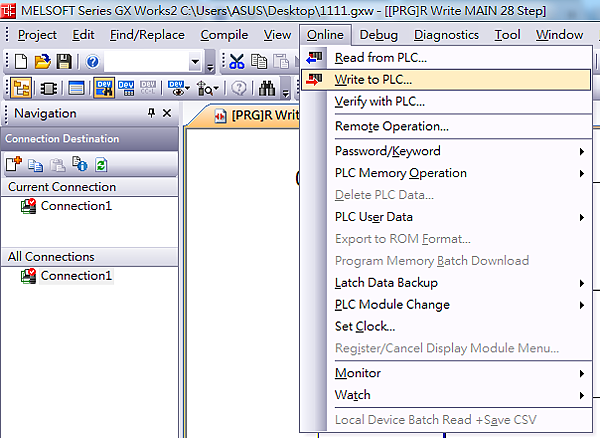
Task: Open the Edit menu
Action: click(x=83, y=35)
